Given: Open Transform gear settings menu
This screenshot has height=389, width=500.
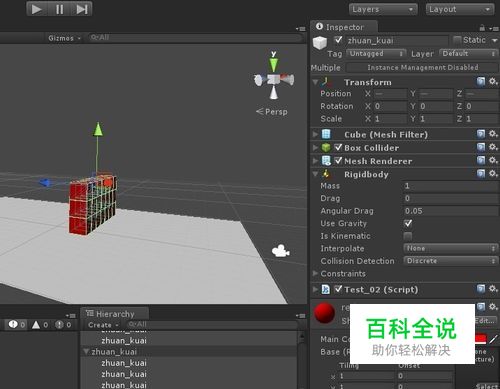Looking at the screenshot, I should 493,81.
